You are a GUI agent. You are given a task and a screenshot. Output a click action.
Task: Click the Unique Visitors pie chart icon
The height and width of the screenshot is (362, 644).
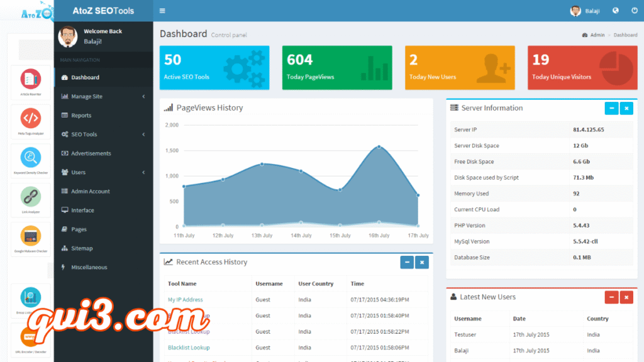[616, 68]
